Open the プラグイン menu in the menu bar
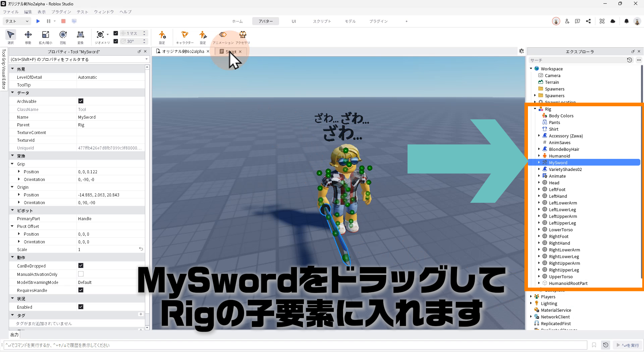Image resolution: width=644 pixels, height=362 pixels. tap(61, 12)
